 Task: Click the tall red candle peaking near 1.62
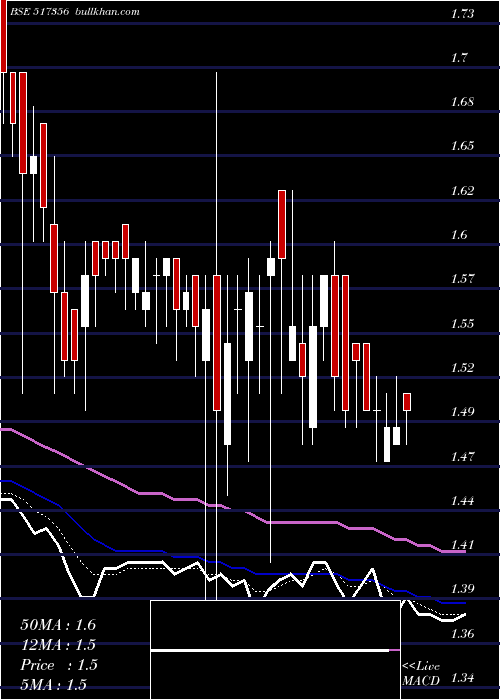pos(282,224)
